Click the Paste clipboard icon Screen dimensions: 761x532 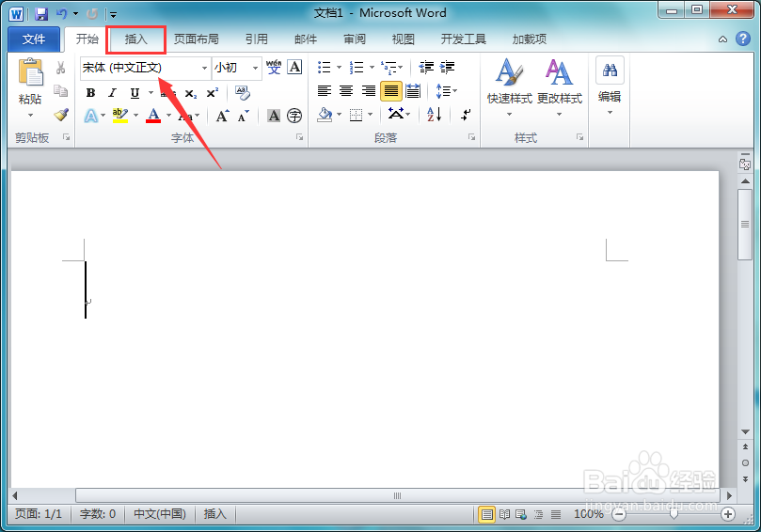click(30, 72)
